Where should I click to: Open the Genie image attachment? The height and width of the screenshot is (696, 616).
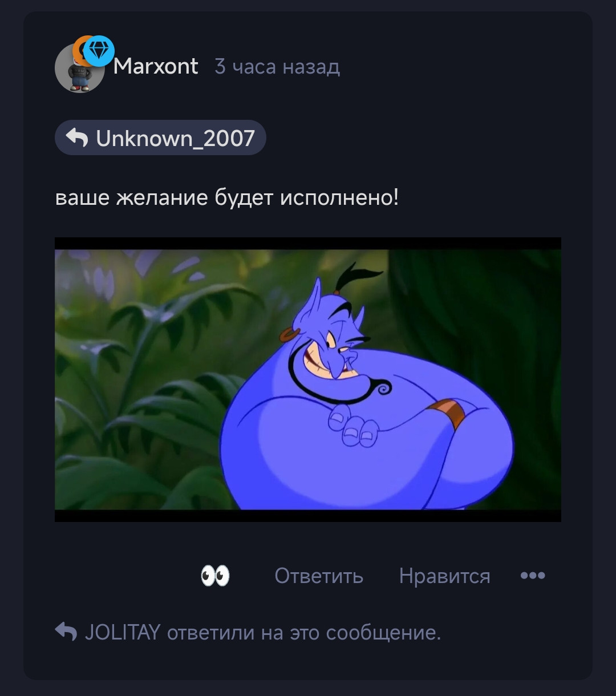click(308, 379)
